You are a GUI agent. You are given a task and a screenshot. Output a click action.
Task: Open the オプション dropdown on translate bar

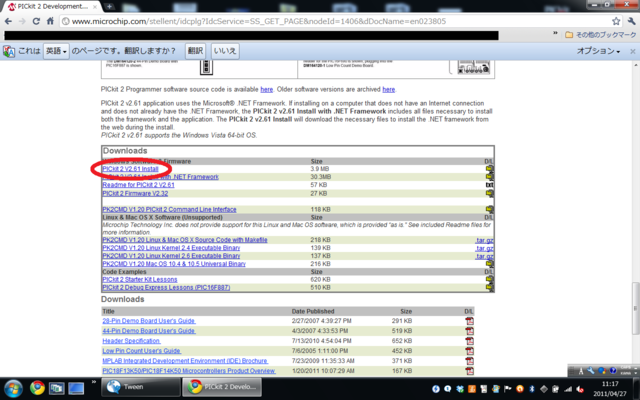pyautogui.click(x=598, y=51)
